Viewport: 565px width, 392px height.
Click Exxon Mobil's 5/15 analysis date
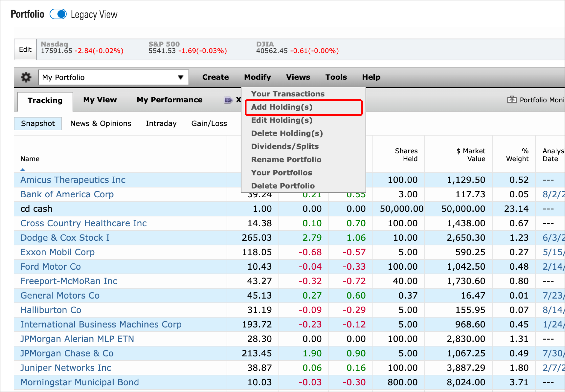tap(553, 252)
